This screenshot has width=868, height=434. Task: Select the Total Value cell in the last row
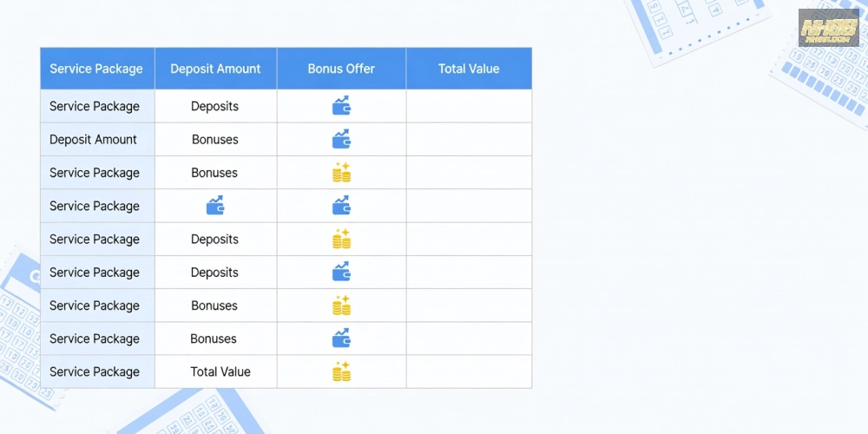click(x=220, y=372)
